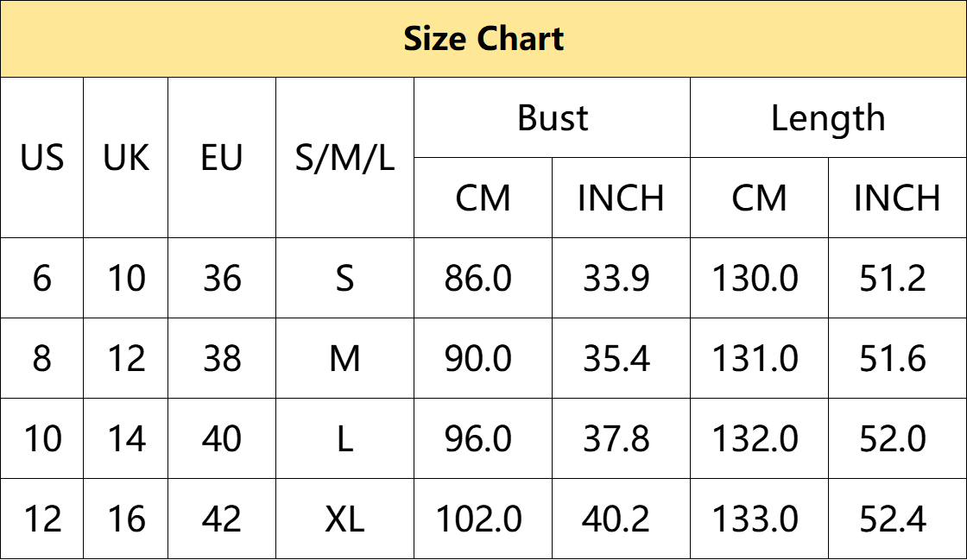Viewport: 967px width, 560px height.
Task: Select the Bust header cell
Action: click(552, 117)
